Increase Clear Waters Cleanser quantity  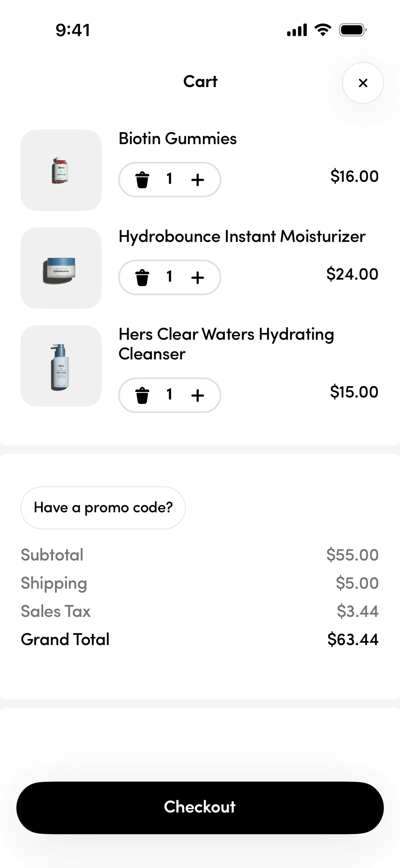198,395
